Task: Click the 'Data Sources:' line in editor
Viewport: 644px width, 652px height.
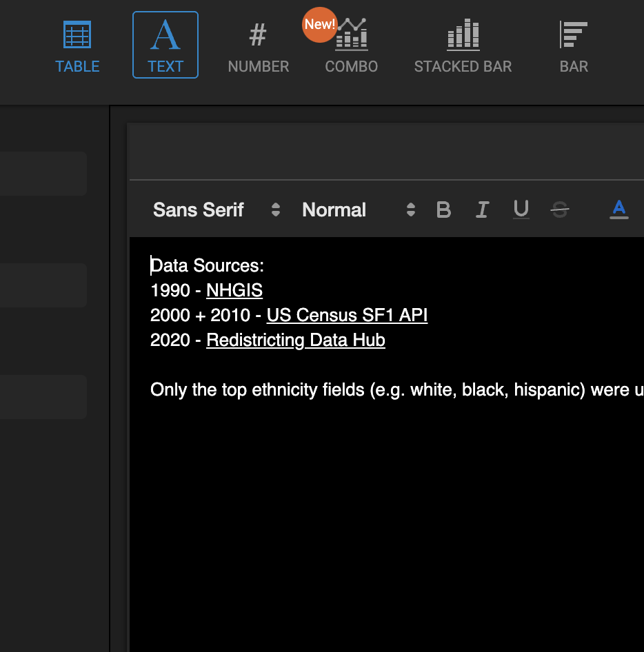Action: pyautogui.click(x=207, y=265)
